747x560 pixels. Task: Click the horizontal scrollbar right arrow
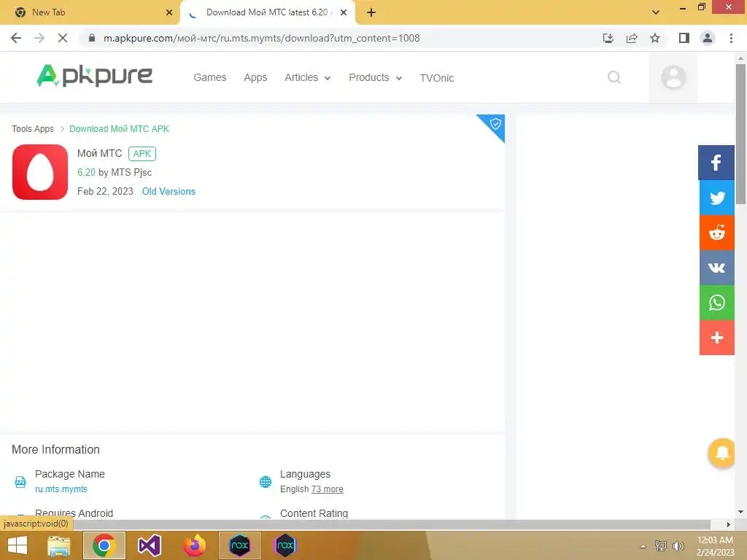729,524
